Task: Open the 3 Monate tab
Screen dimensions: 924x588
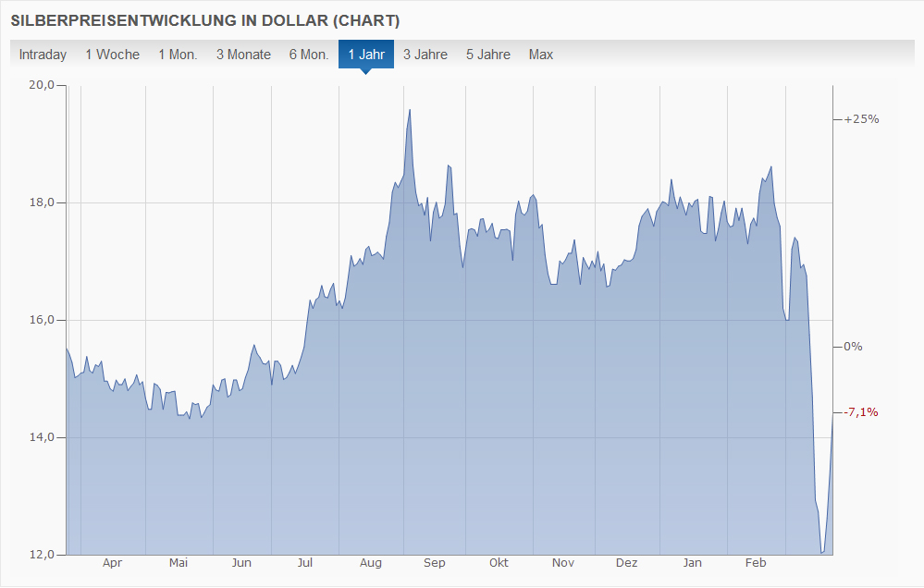Action: (243, 55)
